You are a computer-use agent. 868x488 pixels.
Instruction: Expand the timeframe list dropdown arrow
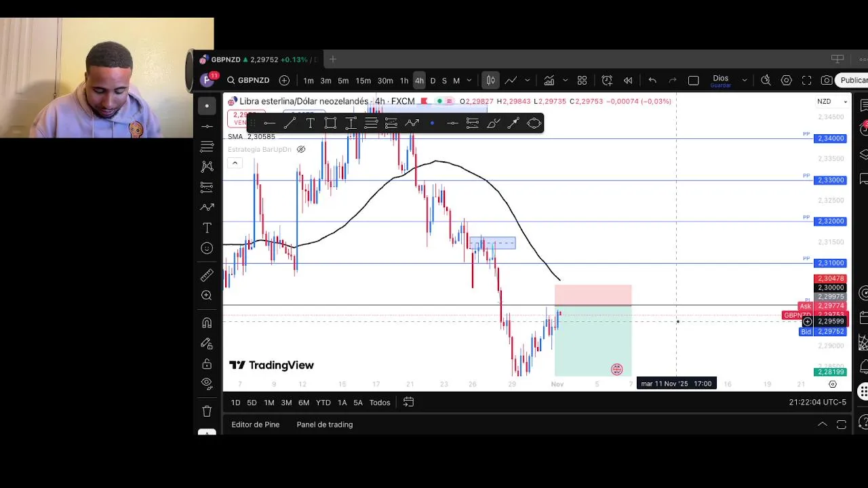click(x=469, y=81)
